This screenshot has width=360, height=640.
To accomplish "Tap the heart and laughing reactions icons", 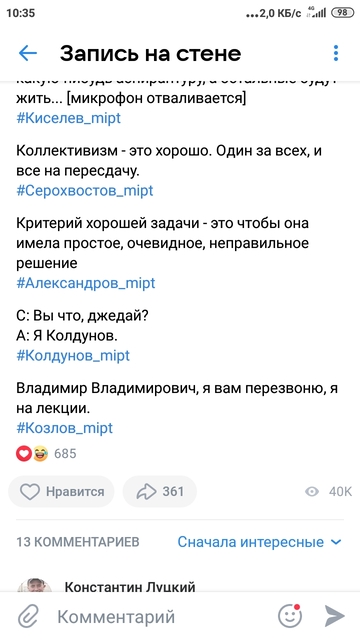I will [x=32, y=454].
